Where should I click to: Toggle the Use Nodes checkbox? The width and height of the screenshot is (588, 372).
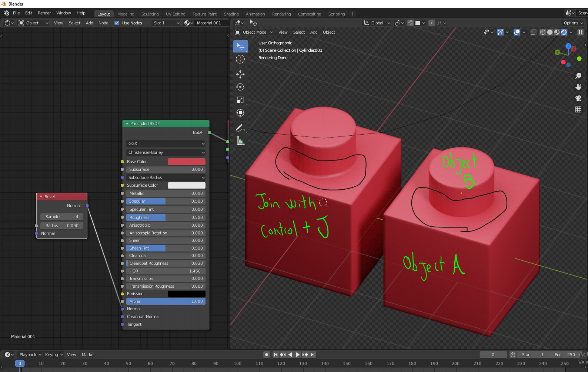click(117, 23)
